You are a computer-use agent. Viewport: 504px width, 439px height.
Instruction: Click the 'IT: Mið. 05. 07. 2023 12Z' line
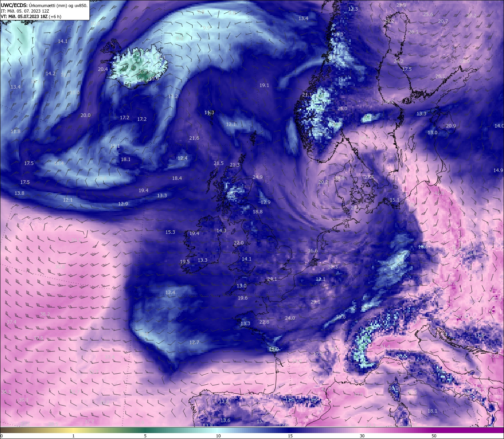[x=25, y=11]
